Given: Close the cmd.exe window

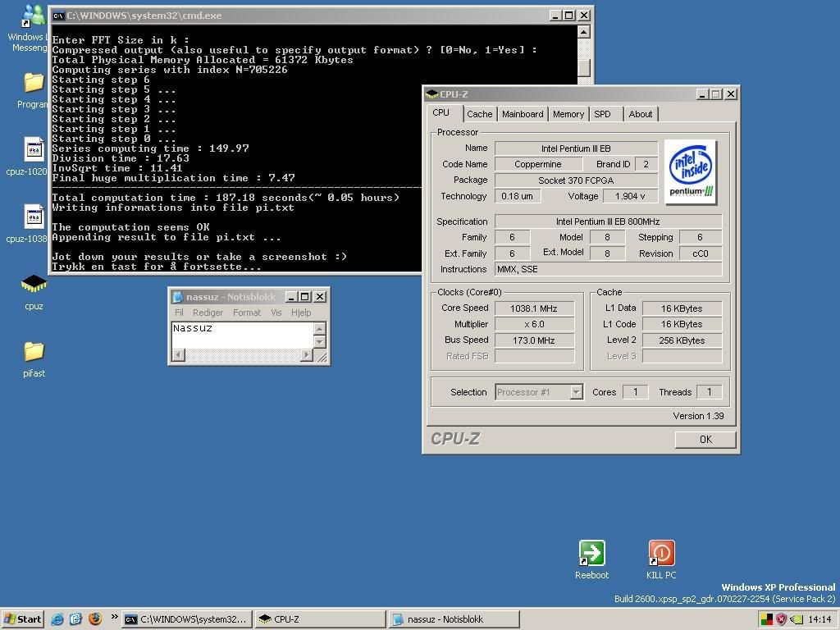Looking at the screenshot, I should coord(584,16).
